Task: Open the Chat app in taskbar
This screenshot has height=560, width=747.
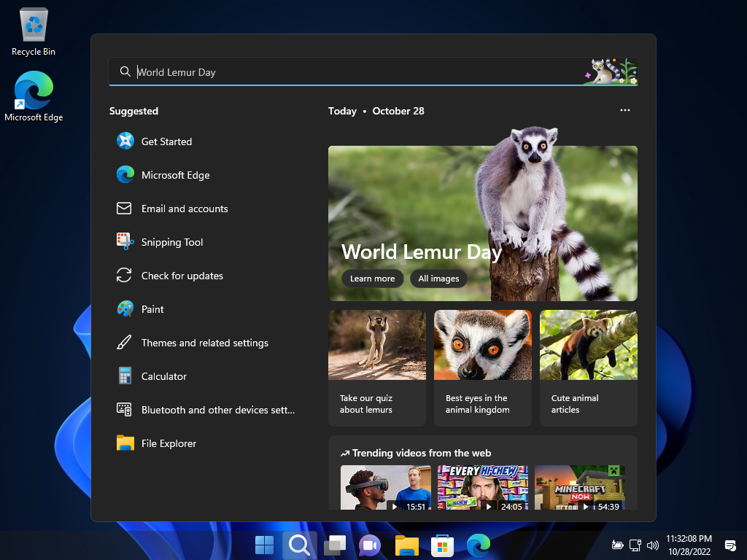Action: 370,545
